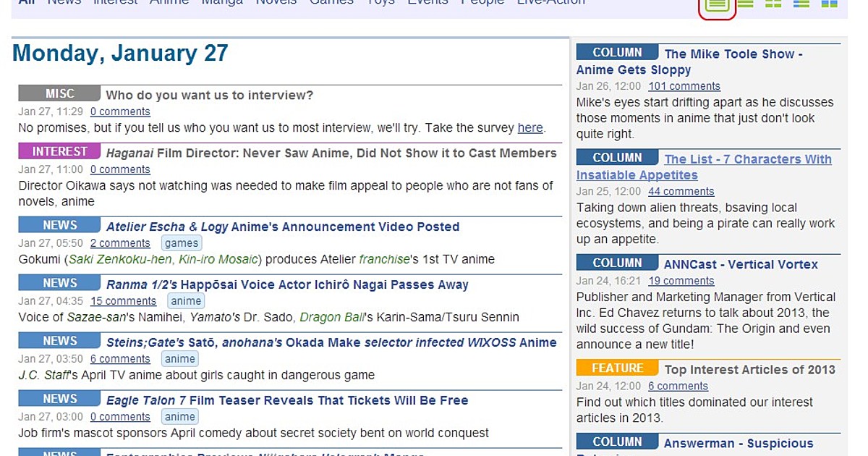Click the NEWS badge beside the Steins;Gate article

(59, 341)
